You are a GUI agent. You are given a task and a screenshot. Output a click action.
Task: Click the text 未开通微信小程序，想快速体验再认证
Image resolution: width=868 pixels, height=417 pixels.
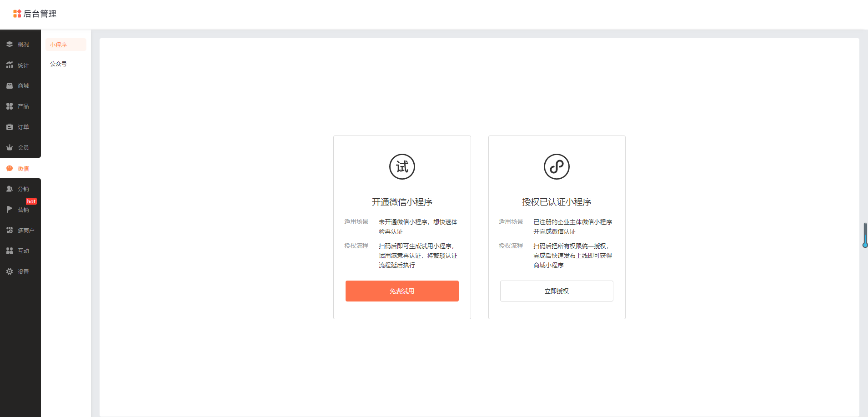click(x=418, y=226)
